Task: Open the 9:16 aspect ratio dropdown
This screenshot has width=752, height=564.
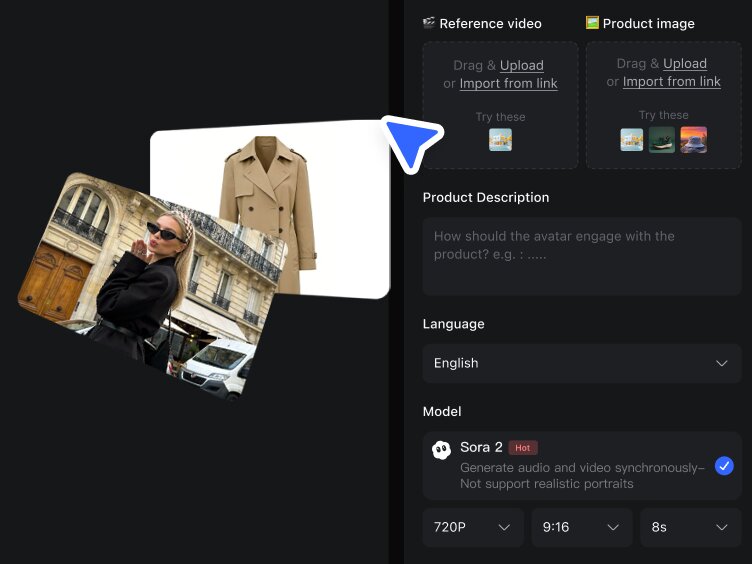Action: coord(582,527)
